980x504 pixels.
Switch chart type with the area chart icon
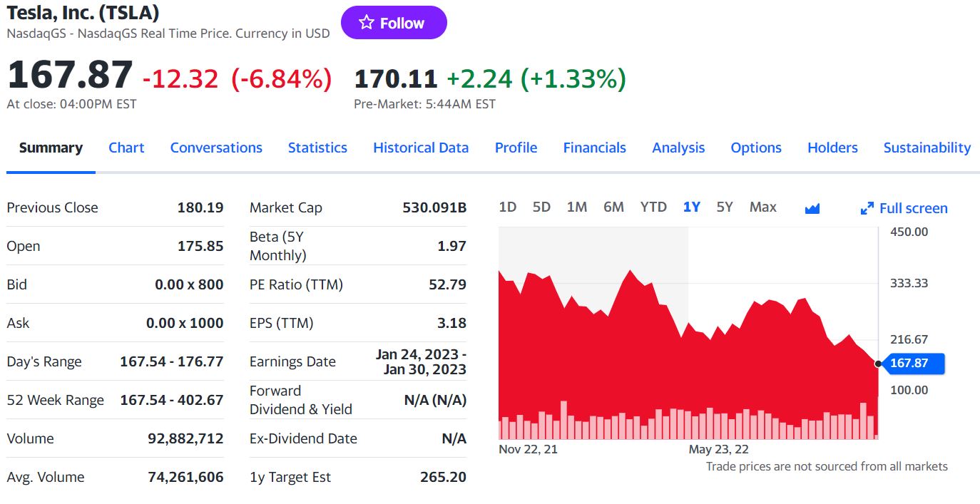pos(812,208)
